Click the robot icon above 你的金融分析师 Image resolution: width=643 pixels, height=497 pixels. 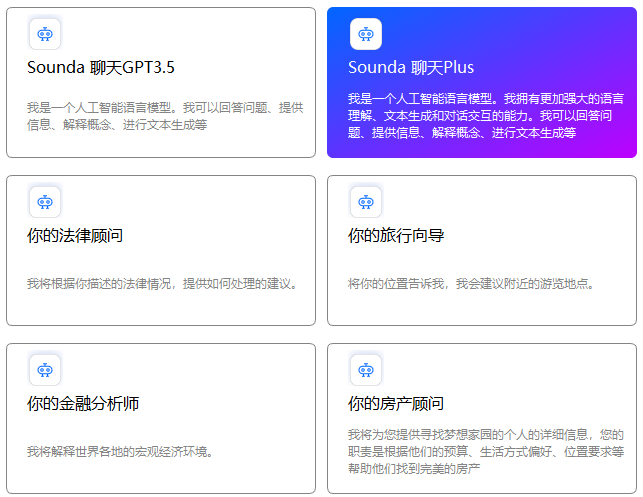[45, 370]
